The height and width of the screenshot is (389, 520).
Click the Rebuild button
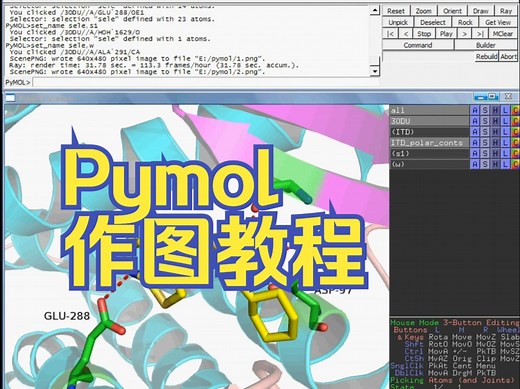click(487, 57)
